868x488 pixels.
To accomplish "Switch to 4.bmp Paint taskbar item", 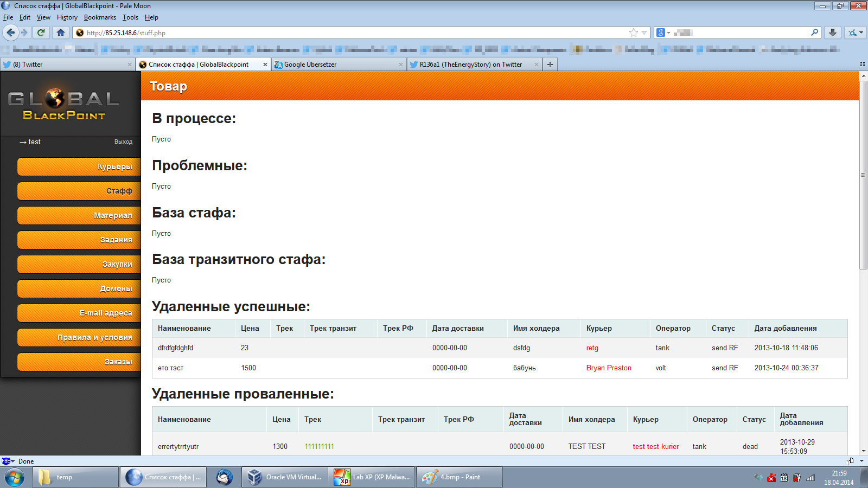I will click(459, 477).
